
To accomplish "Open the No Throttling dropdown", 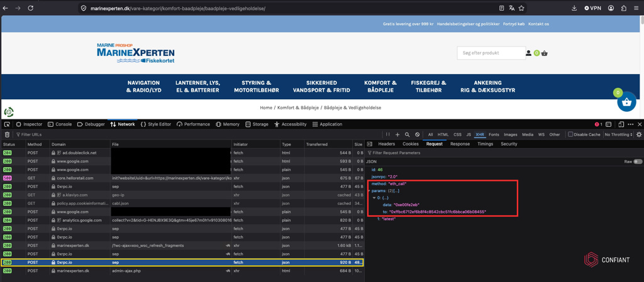I will tap(619, 134).
